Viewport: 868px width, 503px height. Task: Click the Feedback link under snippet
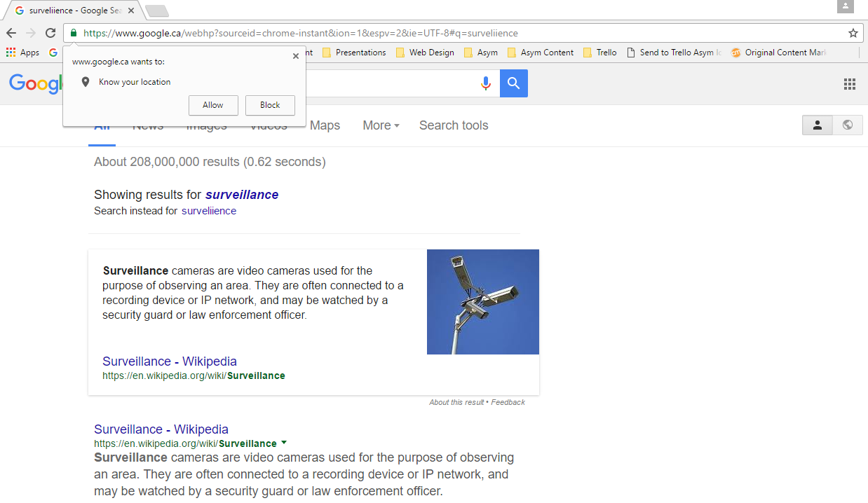508,402
